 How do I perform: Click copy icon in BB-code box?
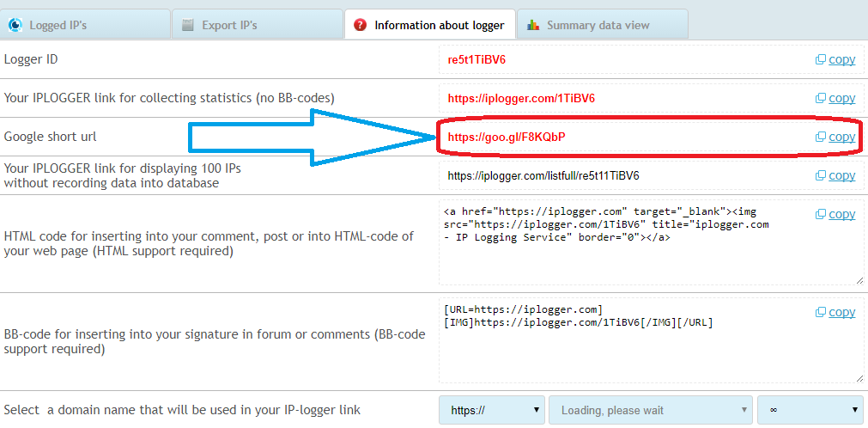point(821,312)
